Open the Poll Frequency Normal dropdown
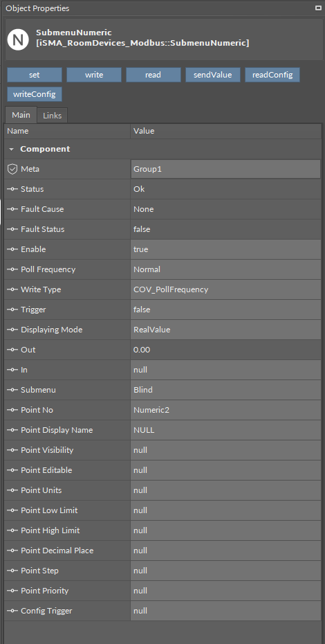Image resolution: width=325 pixels, height=644 pixels. coord(225,269)
